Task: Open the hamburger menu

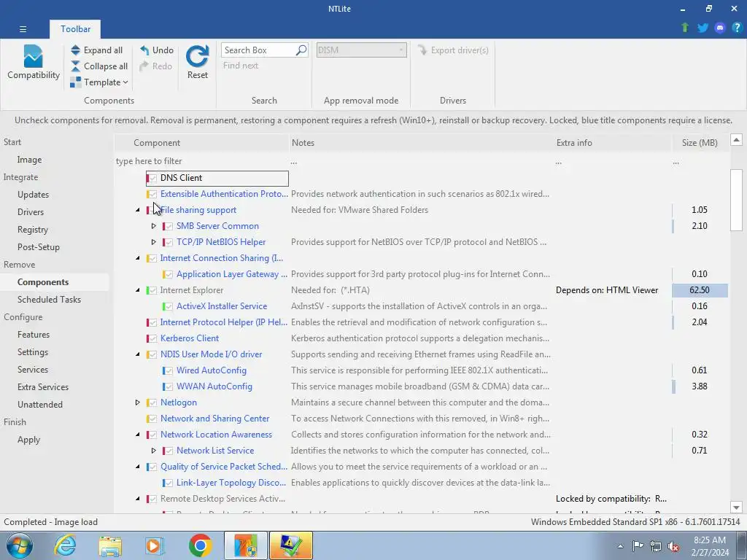Action: pos(23,29)
